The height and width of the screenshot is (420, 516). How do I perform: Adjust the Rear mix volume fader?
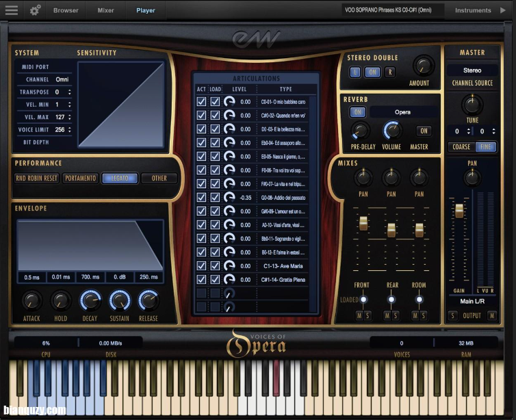coord(391,230)
